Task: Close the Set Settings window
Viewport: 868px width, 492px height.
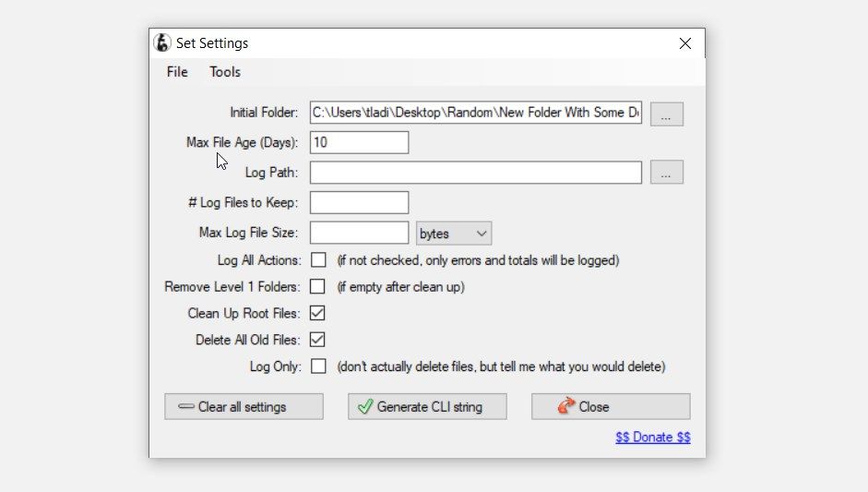Action: tap(685, 43)
